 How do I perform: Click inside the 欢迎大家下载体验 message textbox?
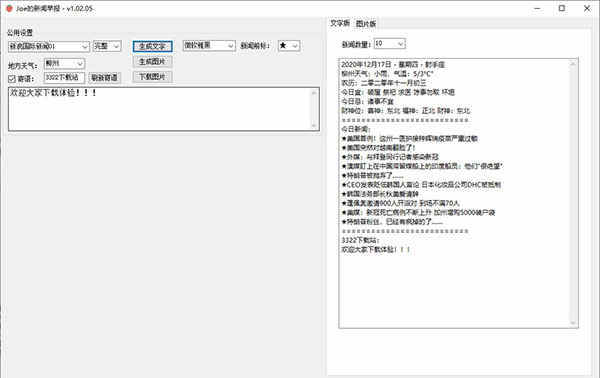(x=160, y=109)
